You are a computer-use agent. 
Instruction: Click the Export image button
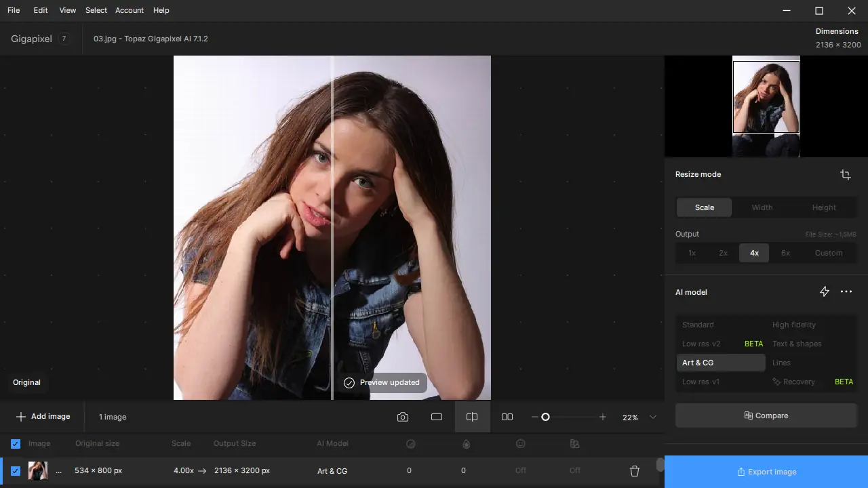766,472
